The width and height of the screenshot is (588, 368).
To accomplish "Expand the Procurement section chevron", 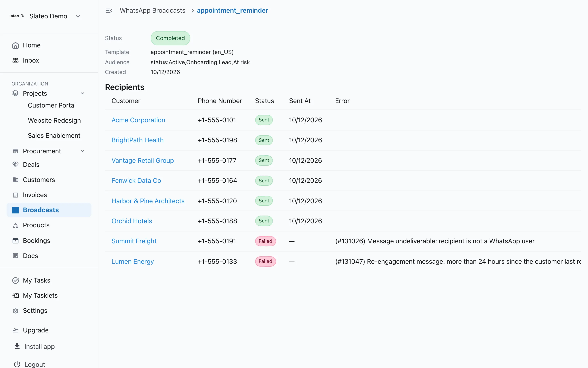I will click(83, 151).
